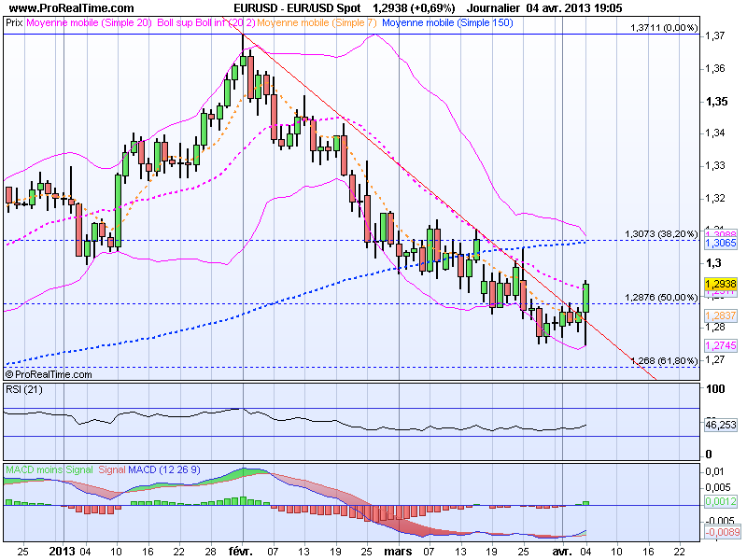This screenshot has height=560, width=747.
Task: Click the blue 1,3065 moving average tag
Action: (x=721, y=243)
